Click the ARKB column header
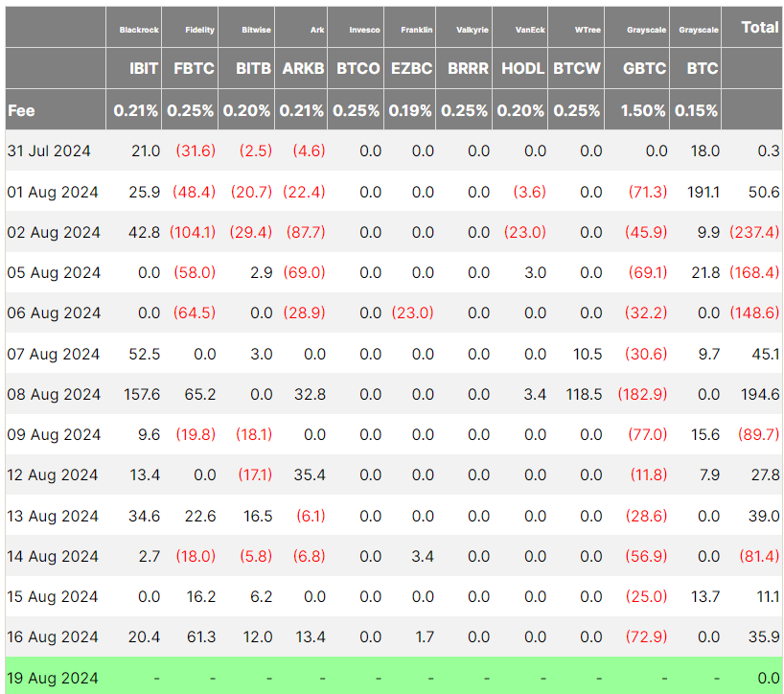The height and width of the screenshot is (694, 784). [302, 69]
